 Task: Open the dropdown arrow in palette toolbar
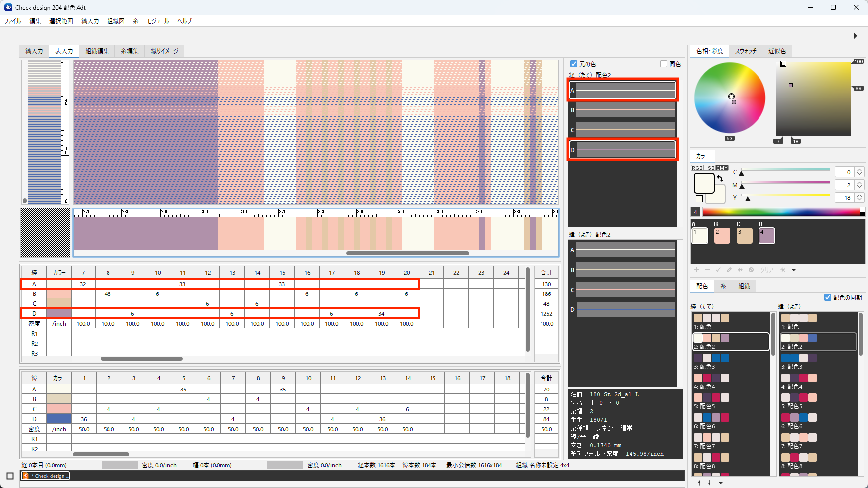[x=794, y=270]
